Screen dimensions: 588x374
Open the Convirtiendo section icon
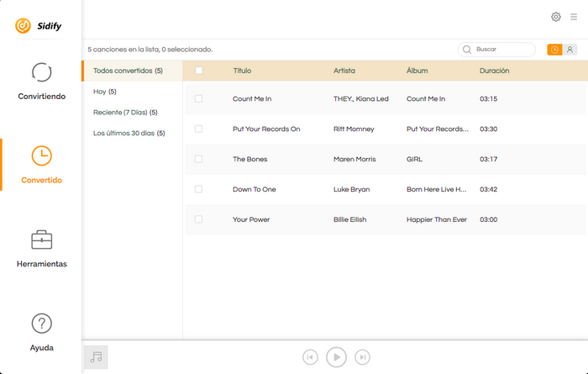click(42, 72)
